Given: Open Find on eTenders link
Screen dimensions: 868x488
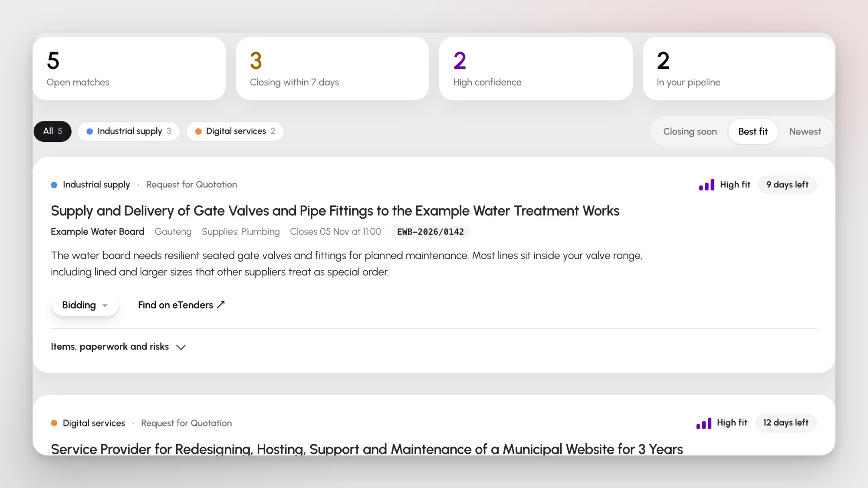Looking at the screenshot, I should click(x=181, y=305).
